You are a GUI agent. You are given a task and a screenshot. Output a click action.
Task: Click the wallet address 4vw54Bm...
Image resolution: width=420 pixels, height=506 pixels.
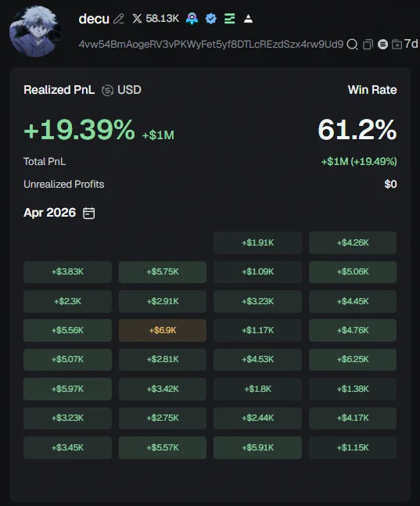click(x=211, y=45)
